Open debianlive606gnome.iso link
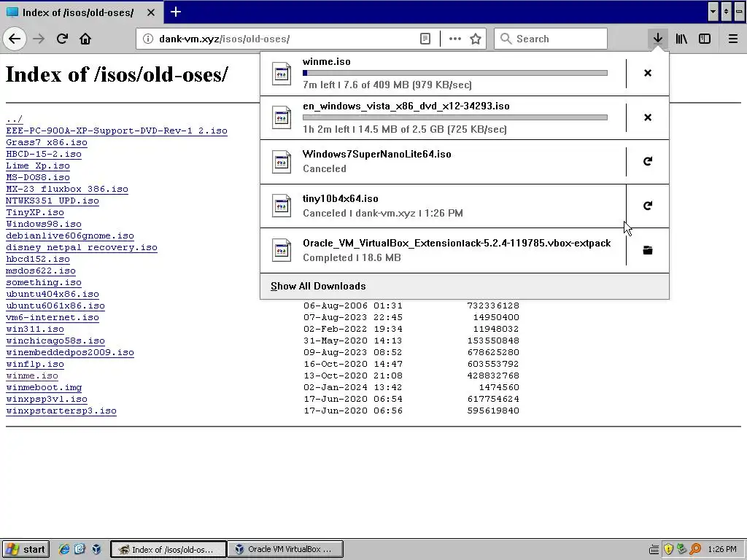This screenshot has height=560, width=747. [69, 236]
